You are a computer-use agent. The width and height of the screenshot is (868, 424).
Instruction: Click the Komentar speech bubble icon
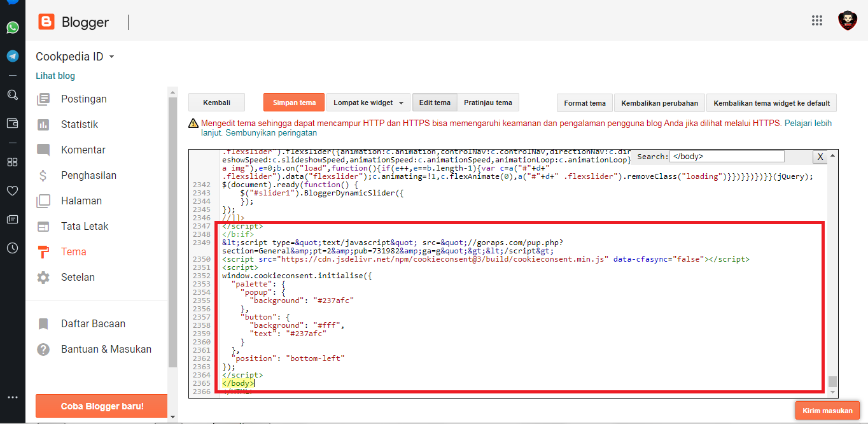coord(43,150)
